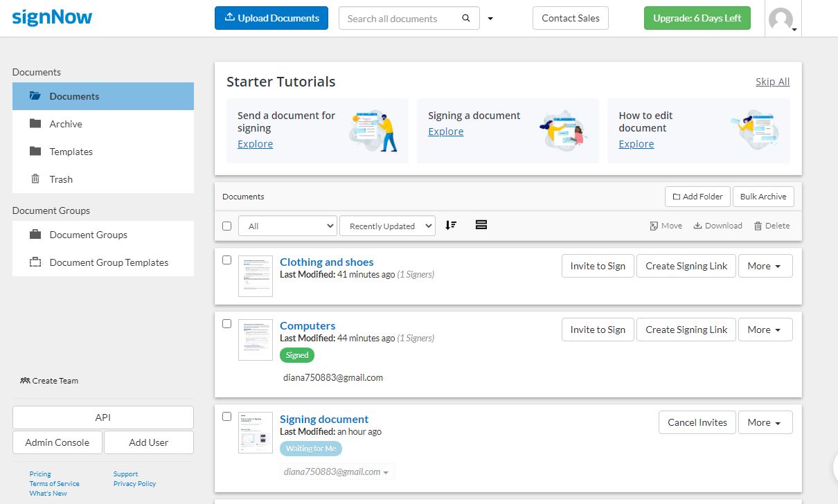Screen dimensions: 838x504
Task: Open More menu for Clothing and shoes
Action: (x=765, y=266)
